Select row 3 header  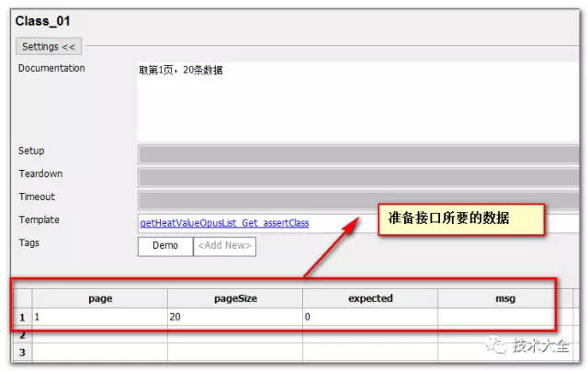click(22, 353)
